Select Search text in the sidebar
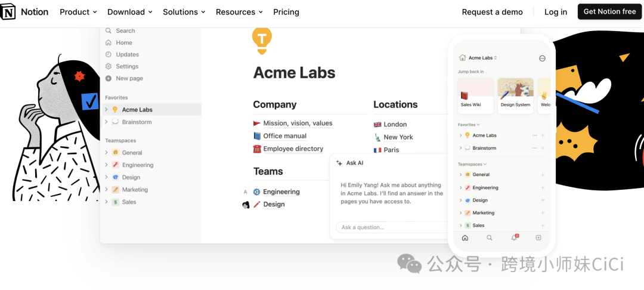This screenshot has width=644, height=290. pos(125,31)
